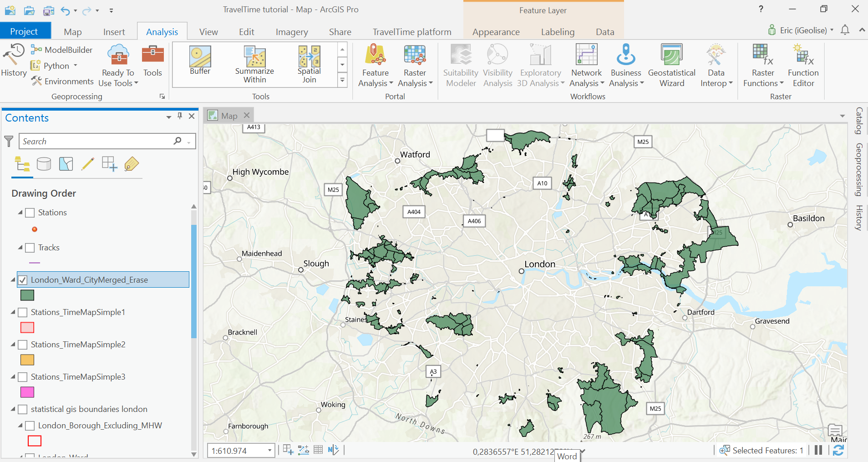Enable visibility of Stations_TimeMapSimple1 layer
868x462 pixels.
point(23,312)
